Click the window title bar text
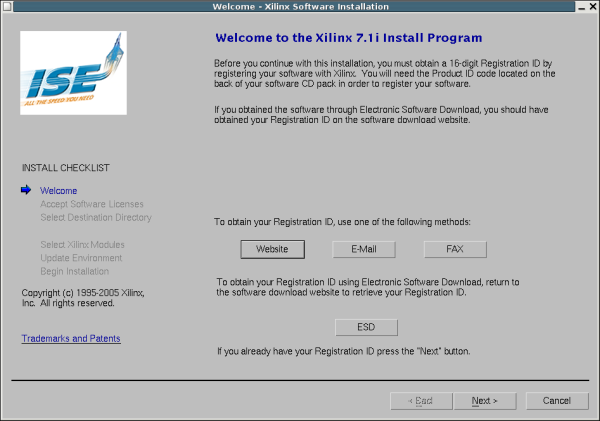600x421 pixels. (300, 7)
